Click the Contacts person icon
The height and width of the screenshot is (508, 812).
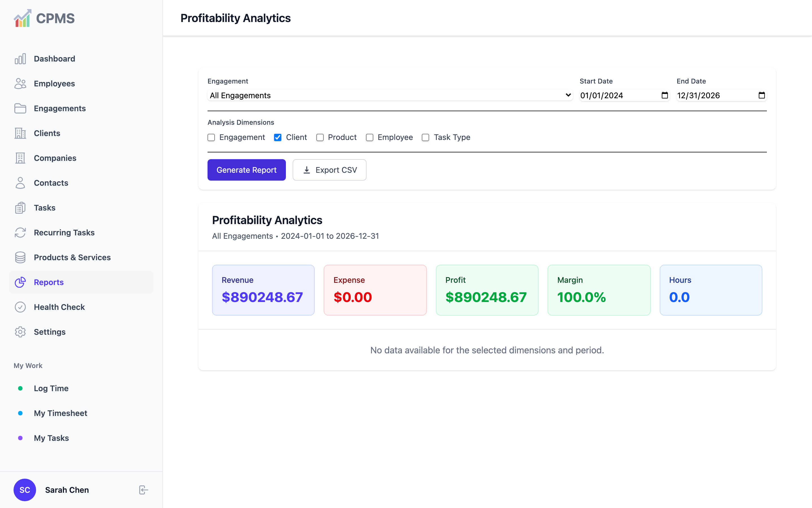point(20,183)
